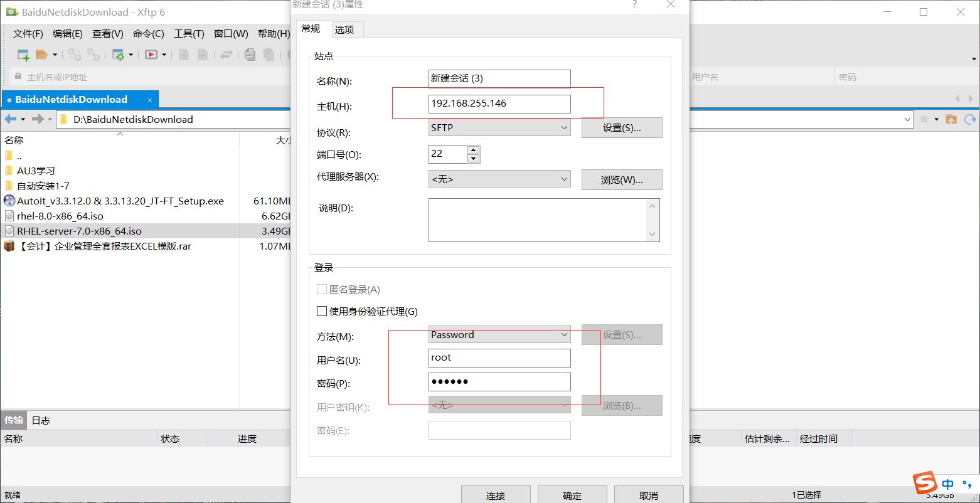The width and height of the screenshot is (980, 503).
Task: Open the 工具(T) menu
Action: pyautogui.click(x=189, y=34)
